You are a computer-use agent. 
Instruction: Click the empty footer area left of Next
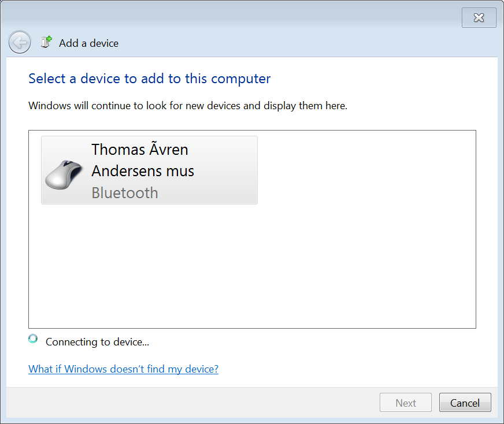click(191, 403)
